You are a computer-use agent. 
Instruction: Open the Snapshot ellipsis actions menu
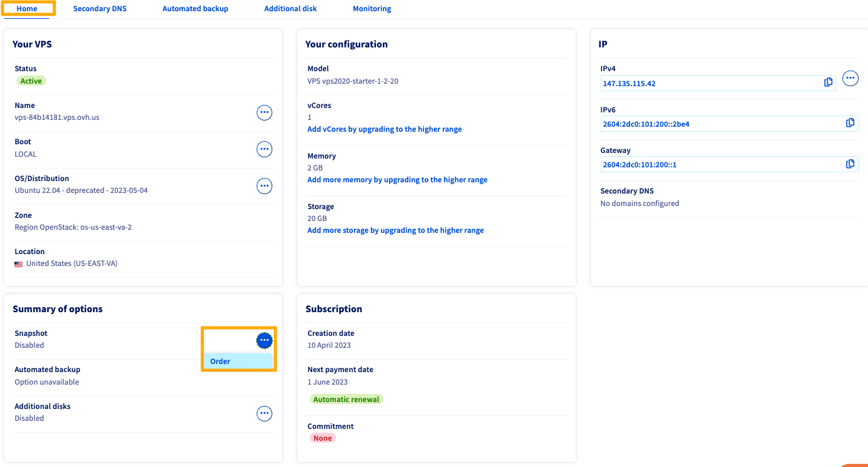tap(264, 340)
